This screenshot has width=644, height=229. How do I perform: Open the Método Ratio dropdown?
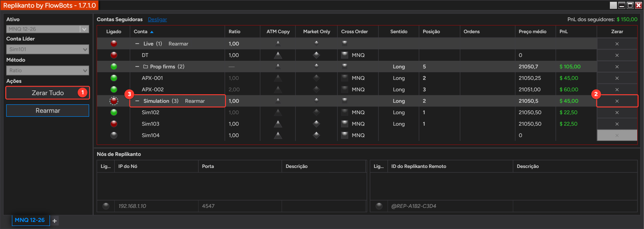(48, 70)
